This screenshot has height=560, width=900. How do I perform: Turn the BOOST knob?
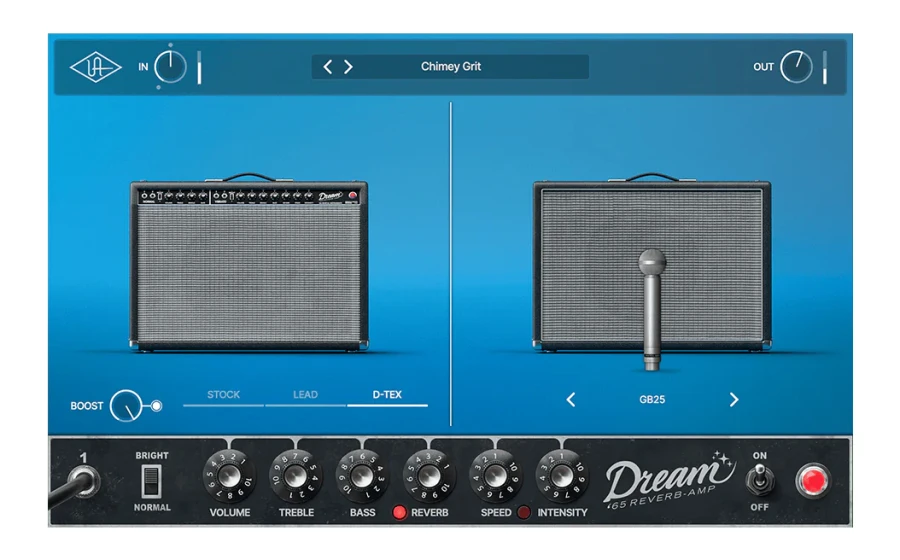tap(126, 406)
